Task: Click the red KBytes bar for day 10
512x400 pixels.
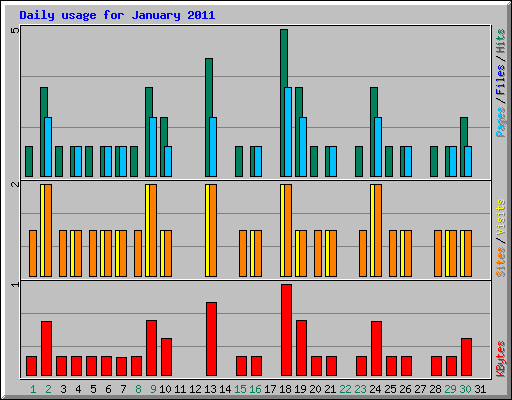Action: [x=166, y=357]
